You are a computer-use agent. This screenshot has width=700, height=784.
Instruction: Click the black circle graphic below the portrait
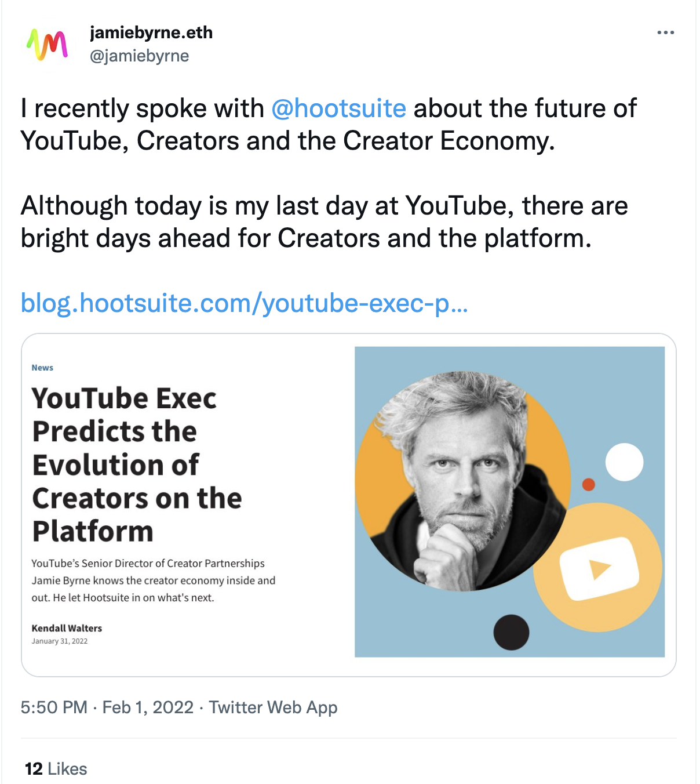pyautogui.click(x=512, y=632)
